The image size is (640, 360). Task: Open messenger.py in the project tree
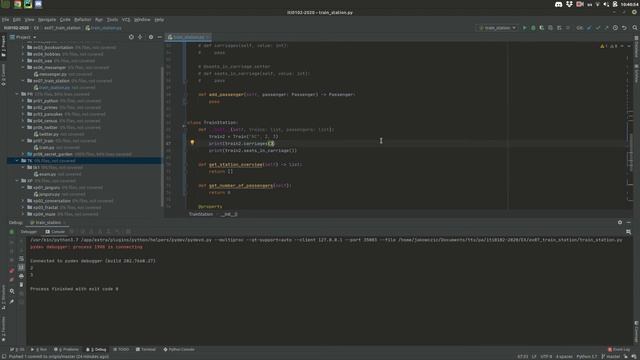pos(52,74)
